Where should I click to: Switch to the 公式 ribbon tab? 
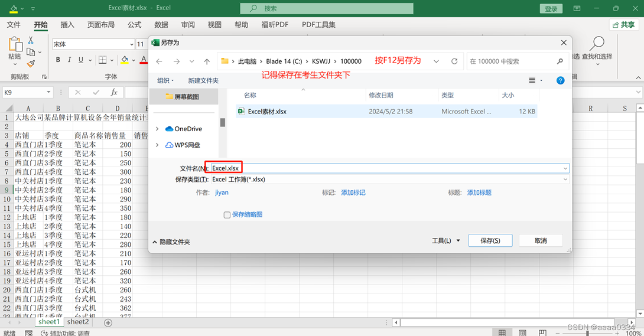click(x=134, y=25)
